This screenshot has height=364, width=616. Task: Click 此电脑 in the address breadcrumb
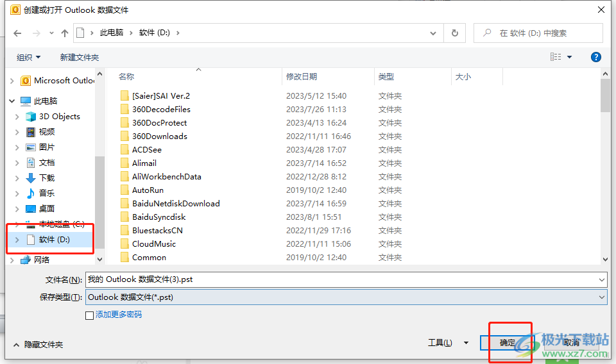click(x=112, y=33)
